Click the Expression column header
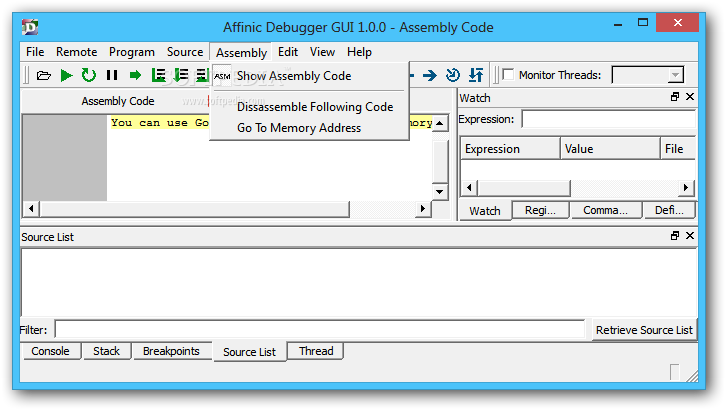 (510, 149)
